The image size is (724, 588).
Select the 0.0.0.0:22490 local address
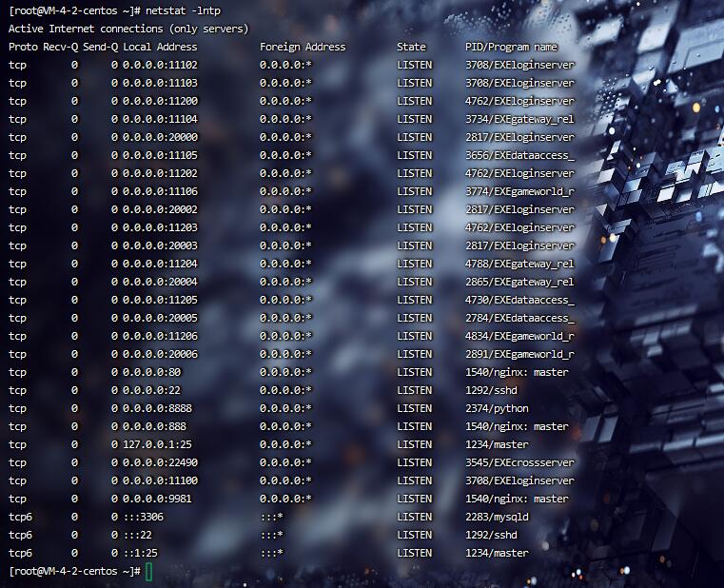pyautogui.click(x=160, y=462)
